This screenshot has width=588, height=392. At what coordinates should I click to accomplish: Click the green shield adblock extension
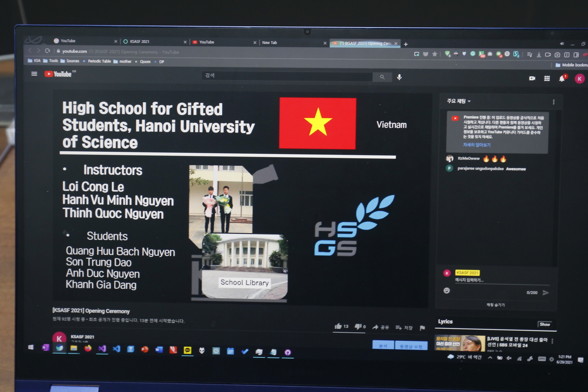coord(447,54)
